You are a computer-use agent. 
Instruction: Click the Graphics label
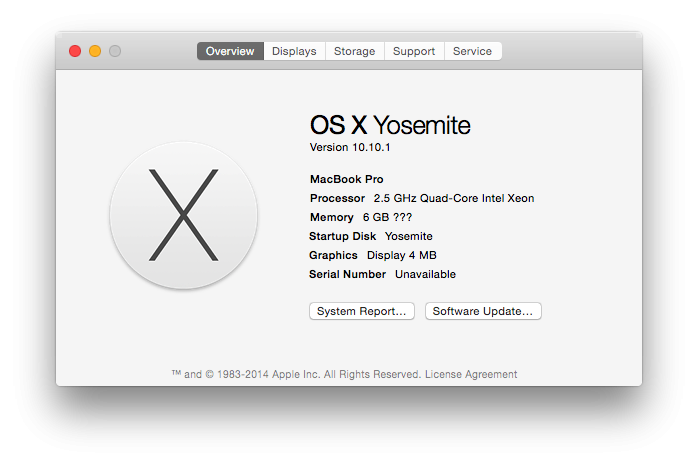(x=333, y=255)
